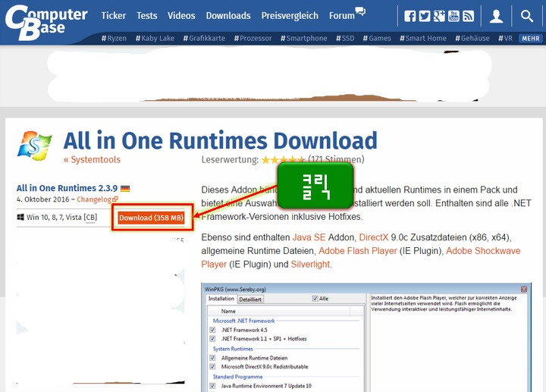The image size is (546, 392).
Task: Switch to the Installation tab in WinPKG
Action: 221,299
